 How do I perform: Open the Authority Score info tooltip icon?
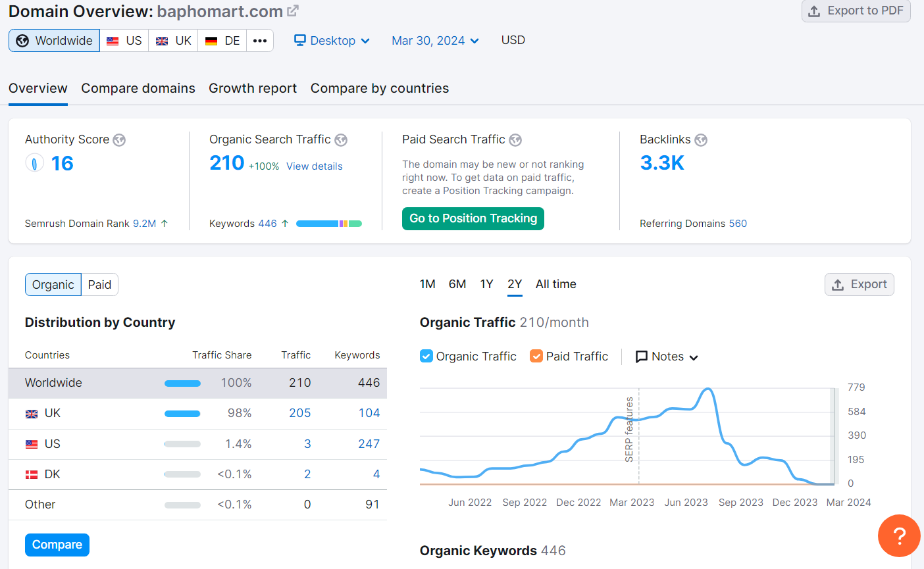click(119, 139)
